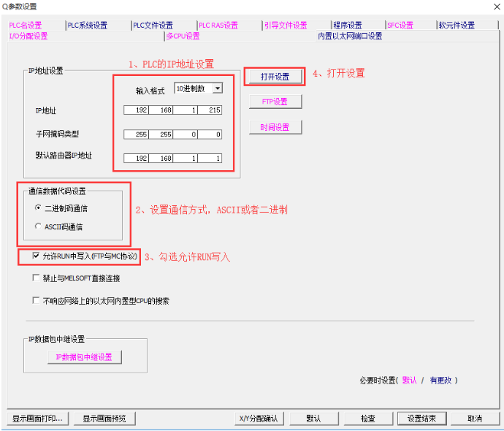Select the 二进制码通信 radio option
This screenshot has height=431, width=504.
coord(61,208)
